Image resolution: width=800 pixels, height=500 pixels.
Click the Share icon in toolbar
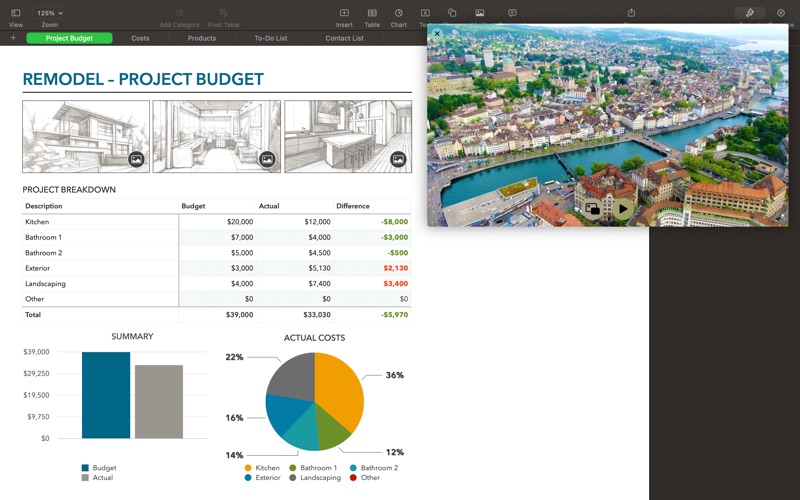pos(631,13)
